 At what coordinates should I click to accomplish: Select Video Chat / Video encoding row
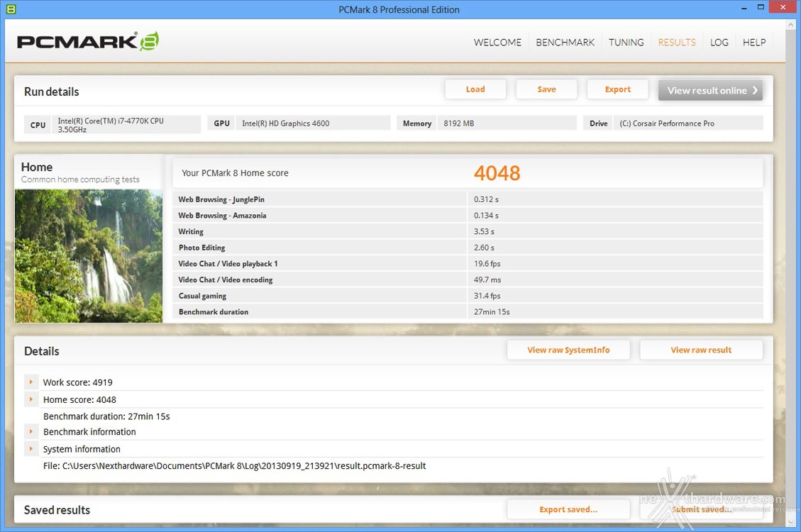pyautogui.click(x=468, y=279)
